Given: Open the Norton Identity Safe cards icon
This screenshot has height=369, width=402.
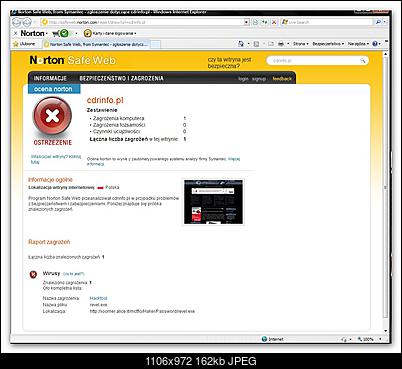Looking at the screenshot, I should pos(88,33).
